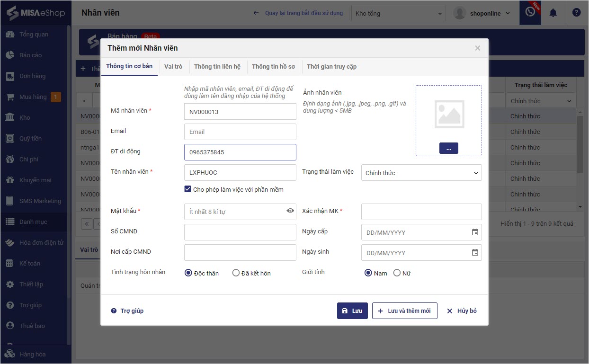This screenshot has width=589, height=364.
Task: Switch to Thời gian truy cập tab
Action: click(x=331, y=67)
